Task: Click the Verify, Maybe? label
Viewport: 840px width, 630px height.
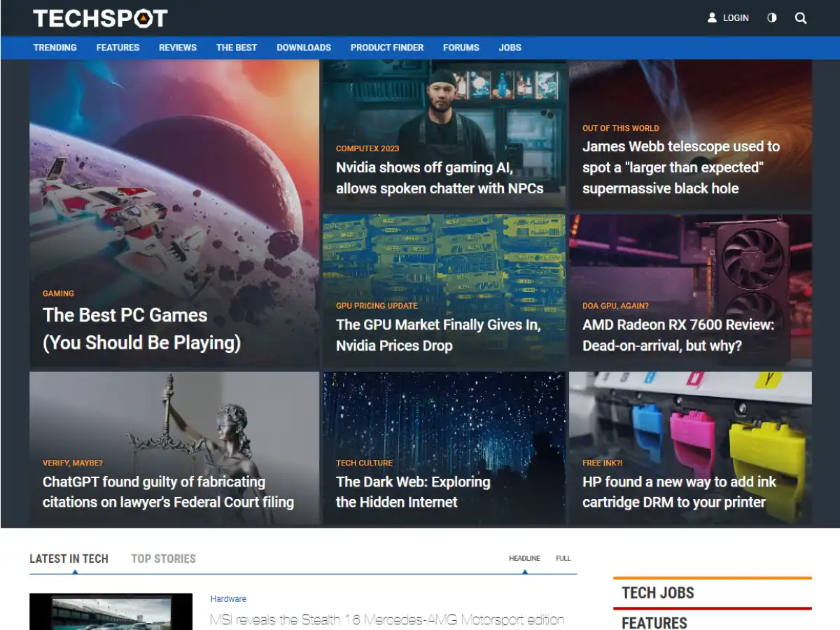Action: 73,463
